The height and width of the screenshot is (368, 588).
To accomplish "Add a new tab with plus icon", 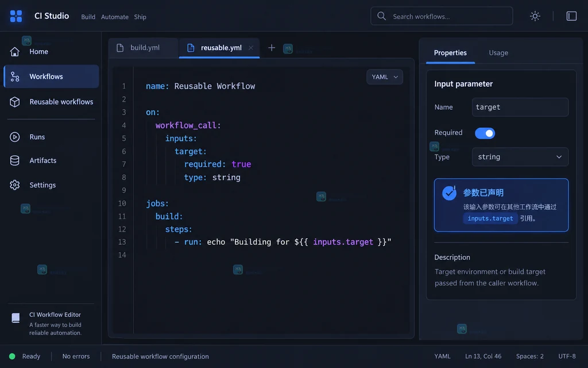I will tap(272, 48).
